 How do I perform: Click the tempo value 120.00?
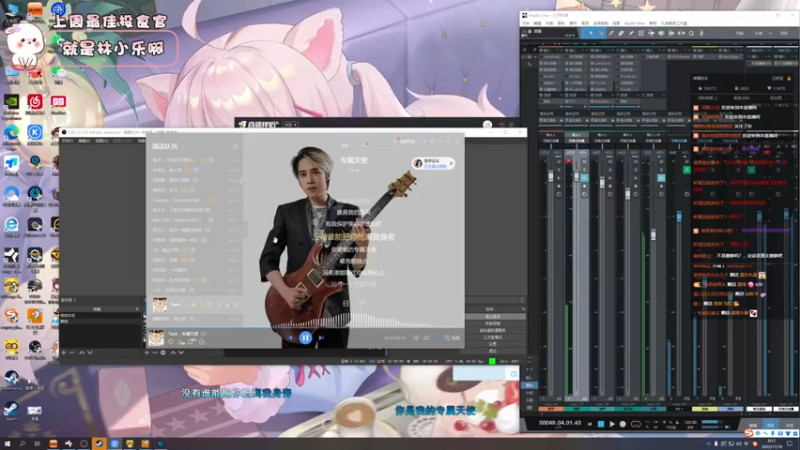[x=690, y=422]
